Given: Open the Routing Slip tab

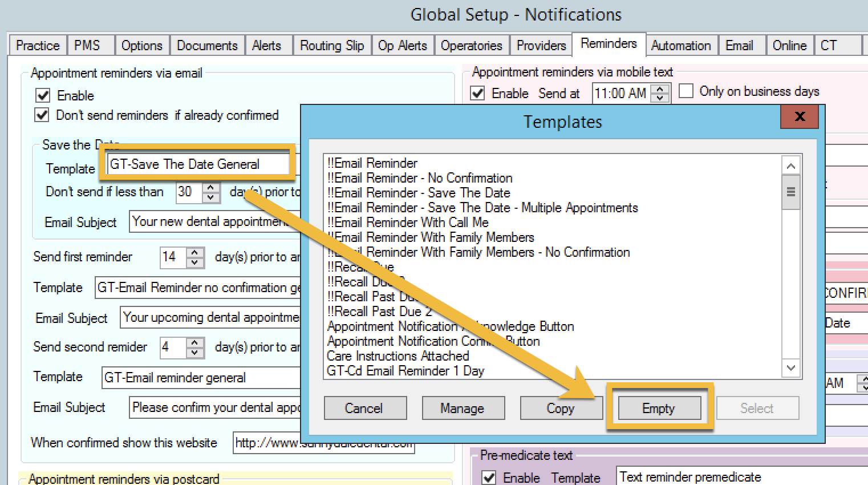Looking at the screenshot, I should pyautogui.click(x=332, y=46).
